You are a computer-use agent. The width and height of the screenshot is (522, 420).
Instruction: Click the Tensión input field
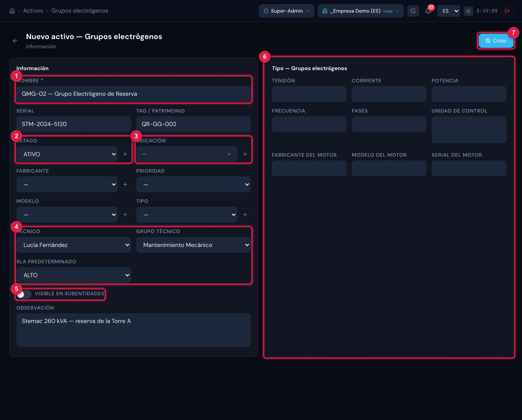point(309,94)
